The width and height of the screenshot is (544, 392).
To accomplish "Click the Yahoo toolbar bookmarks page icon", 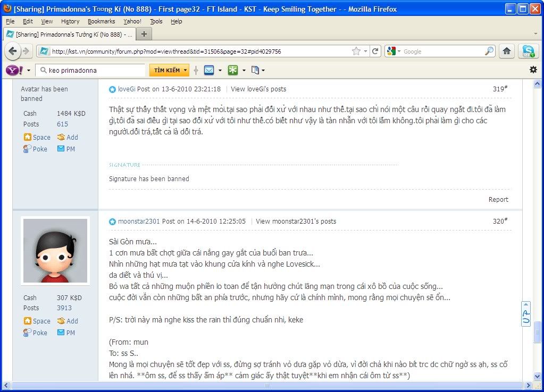I will (255, 70).
